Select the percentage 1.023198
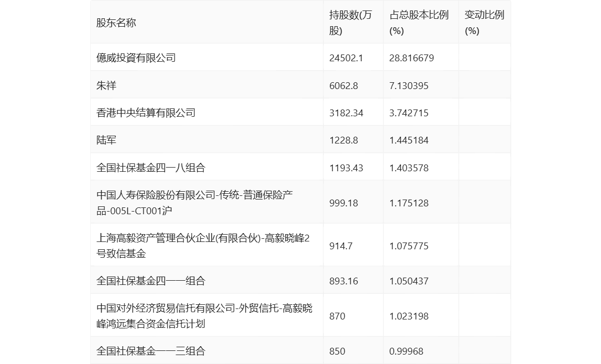The height and width of the screenshot is (364, 601). click(x=409, y=316)
